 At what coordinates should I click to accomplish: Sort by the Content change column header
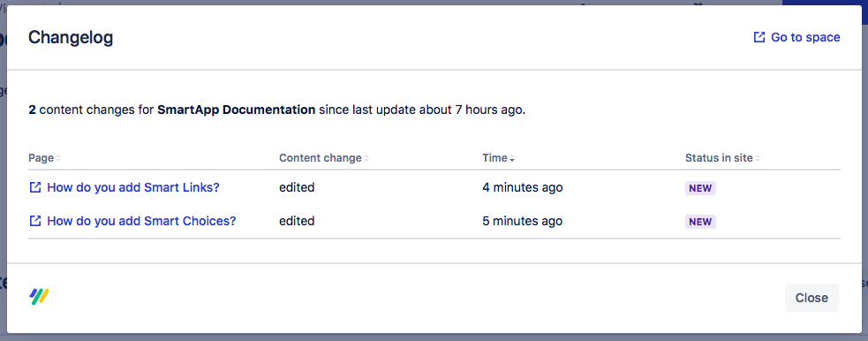point(320,158)
